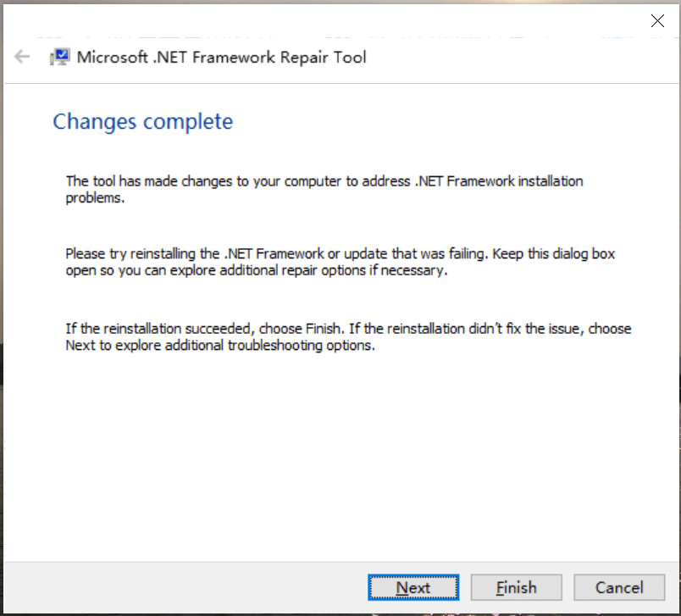Image resolution: width=681 pixels, height=616 pixels.
Task: Go back using the arrow icon
Action: pos(22,57)
